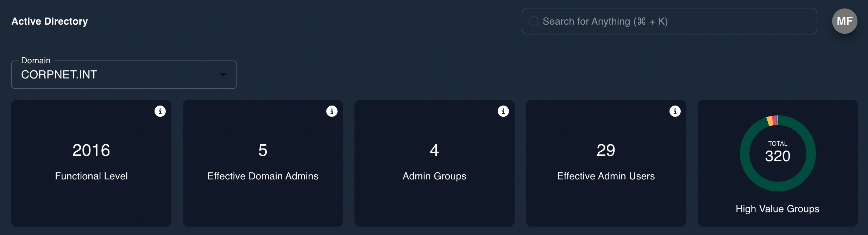Click the 2016 functional level number

91,150
